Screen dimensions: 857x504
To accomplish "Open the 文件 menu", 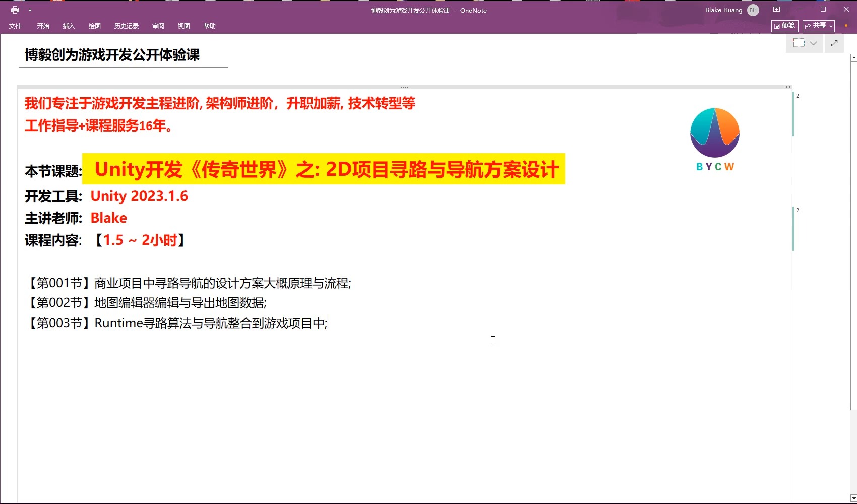I will [15, 26].
